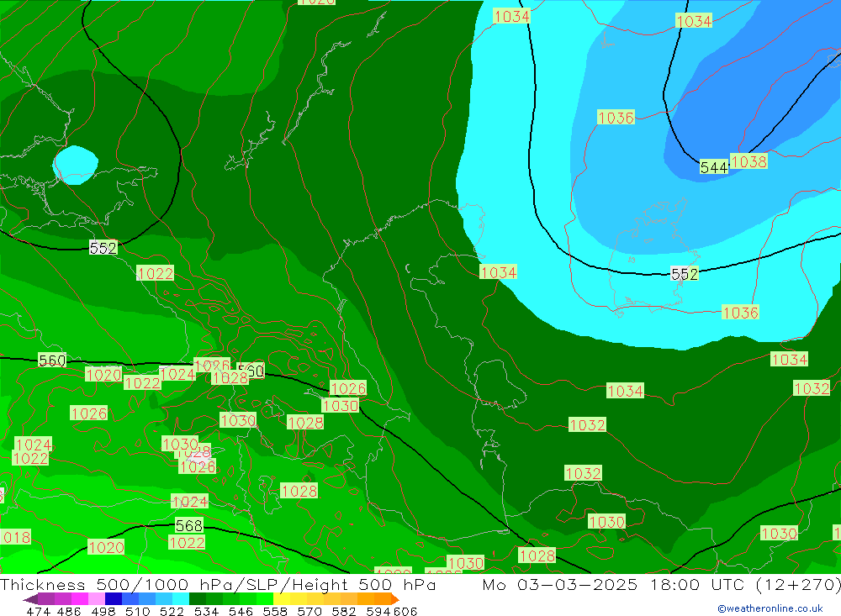Click the orange right arrow end of legend

(394, 599)
